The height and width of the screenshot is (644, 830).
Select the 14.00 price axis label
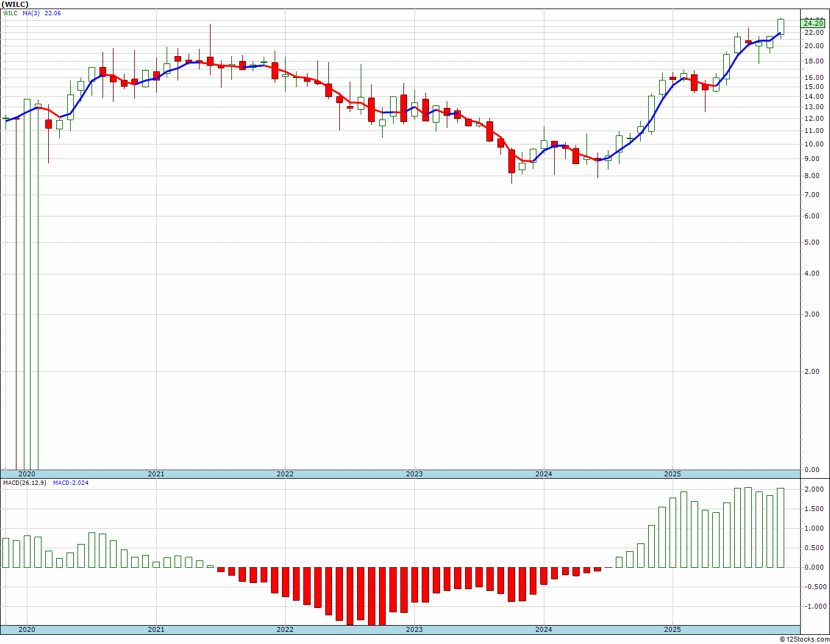(814, 96)
